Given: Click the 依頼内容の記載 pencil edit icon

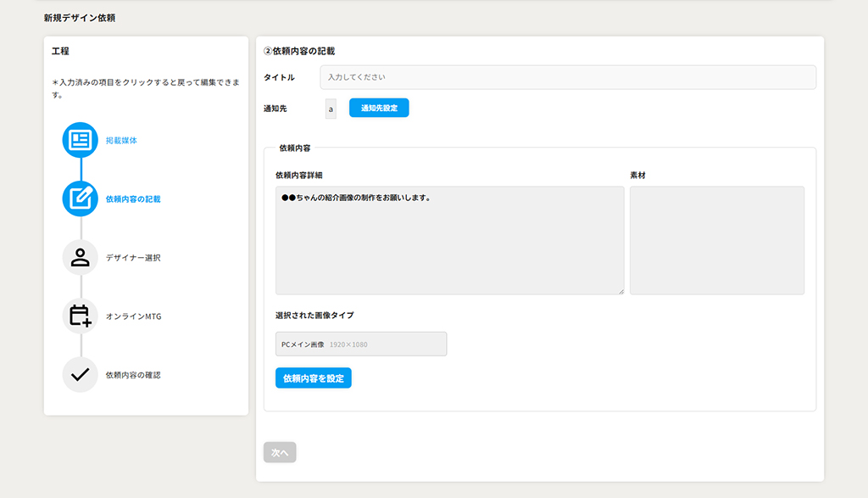Looking at the screenshot, I should pos(81,199).
